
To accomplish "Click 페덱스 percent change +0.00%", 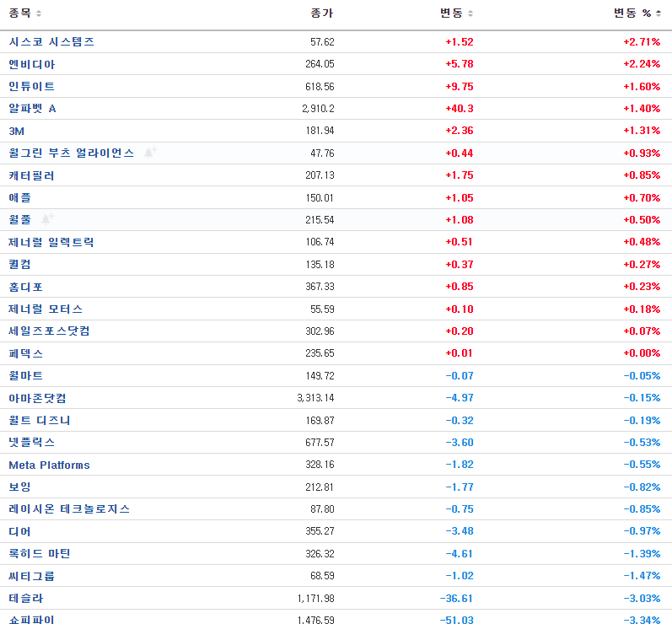I will tap(642, 353).
